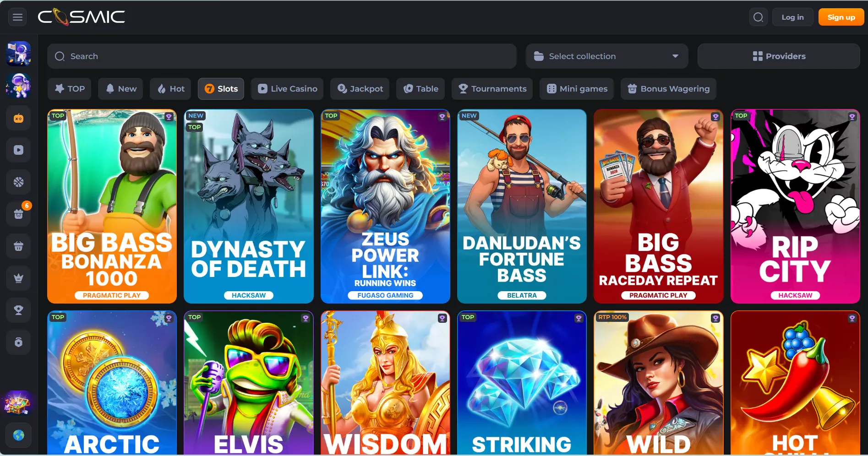Click trophy badge on Arctic coins card
Viewport: 868px width, 456px height.
click(169, 318)
